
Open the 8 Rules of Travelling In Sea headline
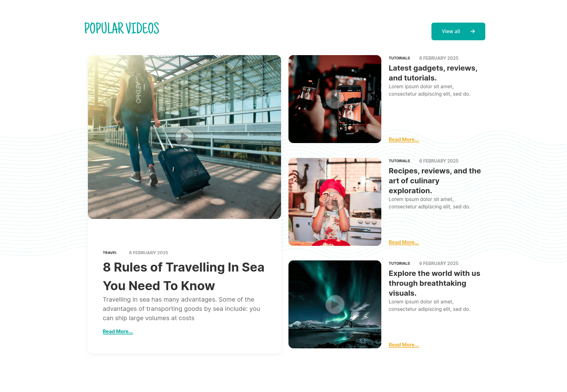pyautogui.click(x=184, y=277)
